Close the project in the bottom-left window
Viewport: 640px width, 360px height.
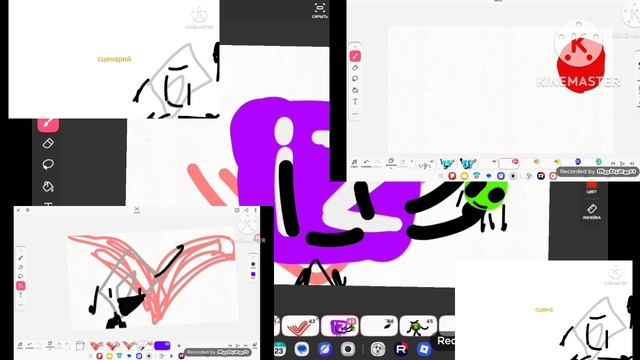[18, 210]
